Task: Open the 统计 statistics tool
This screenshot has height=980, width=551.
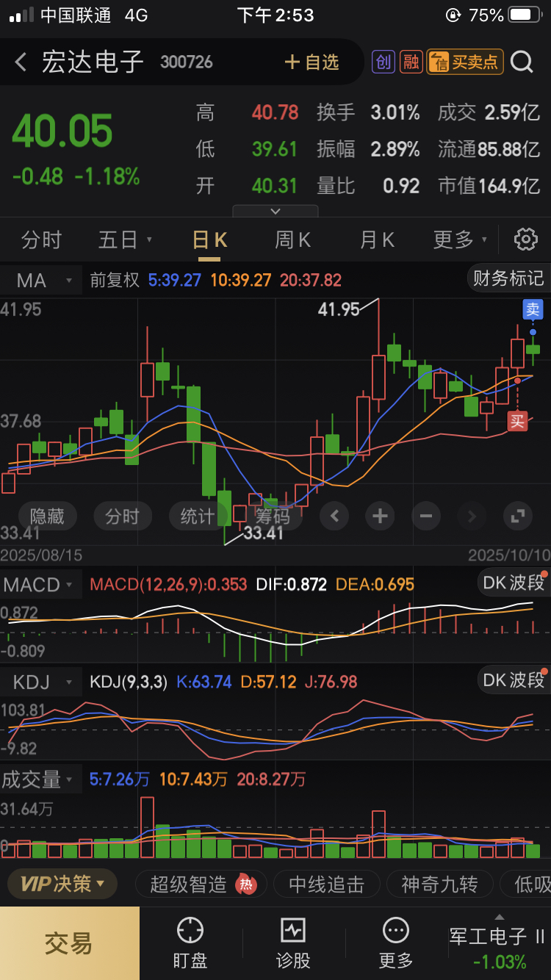Action: [198, 516]
